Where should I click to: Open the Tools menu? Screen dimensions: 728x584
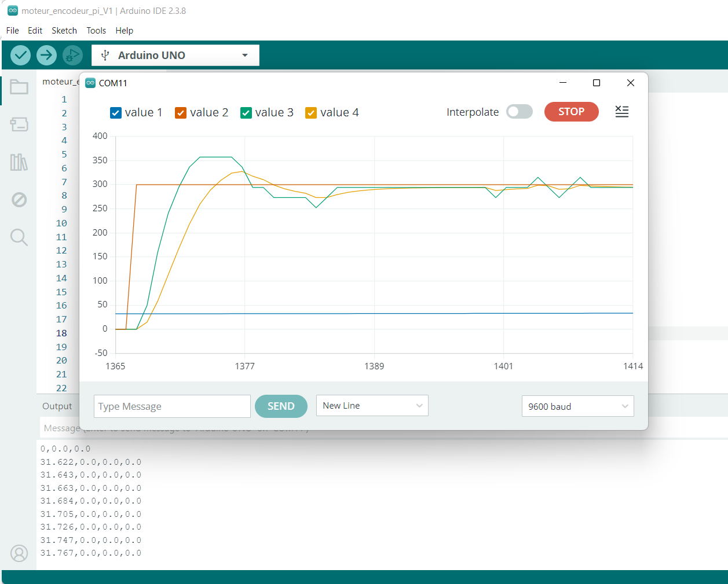click(96, 31)
